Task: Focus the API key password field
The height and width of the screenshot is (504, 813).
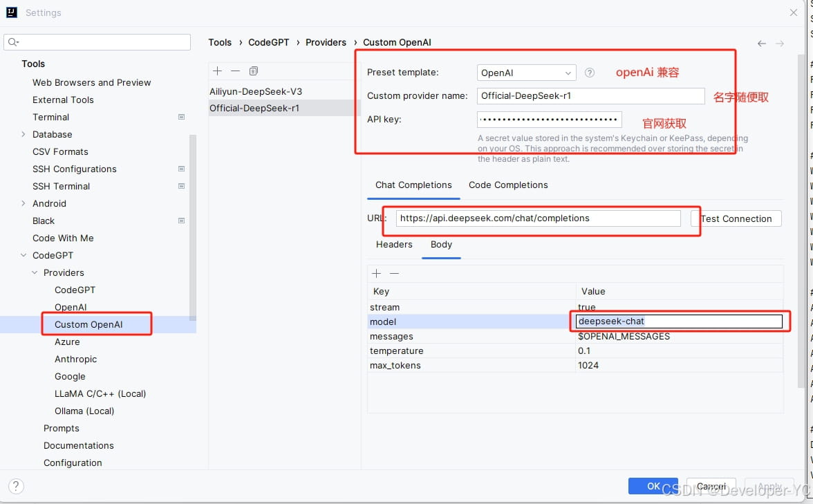Action: point(549,120)
